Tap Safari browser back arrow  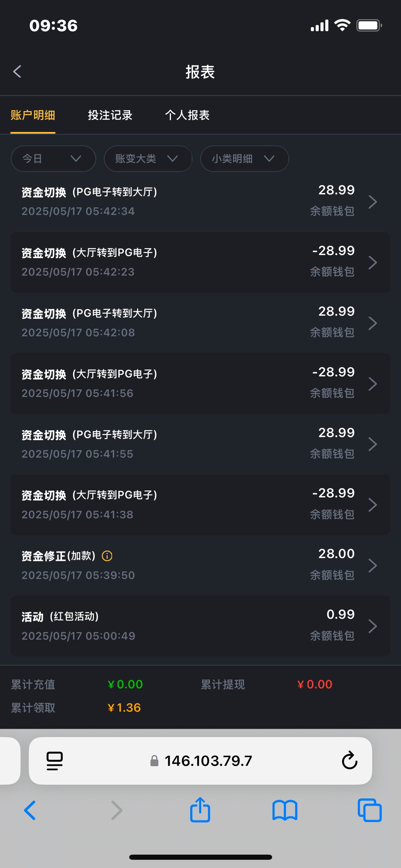30,810
